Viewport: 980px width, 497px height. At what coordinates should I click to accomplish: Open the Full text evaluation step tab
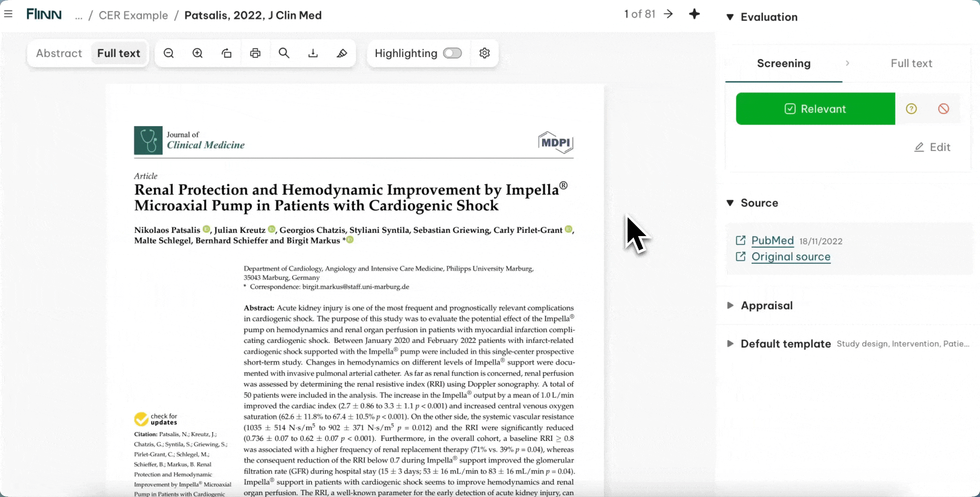pyautogui.click(x=911, y=64)
